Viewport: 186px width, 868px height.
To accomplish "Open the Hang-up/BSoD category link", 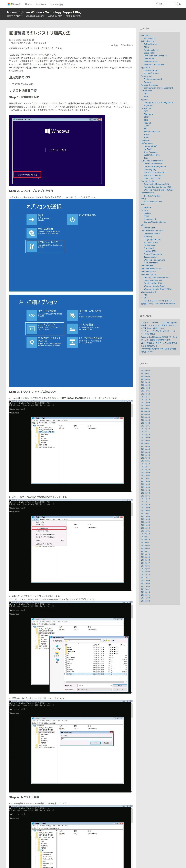I will click(150, 146).
